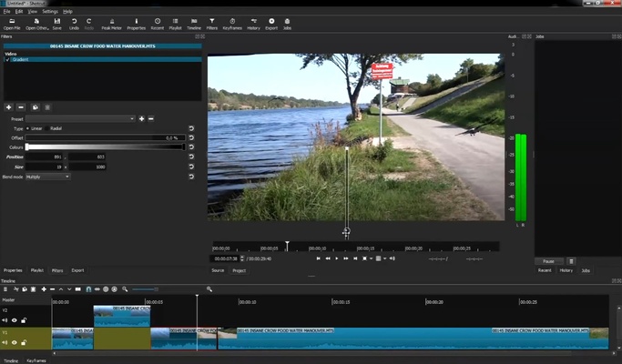Reset the Blend mode parameter
The height and width of the screenshot is (364, 622).
191,177
